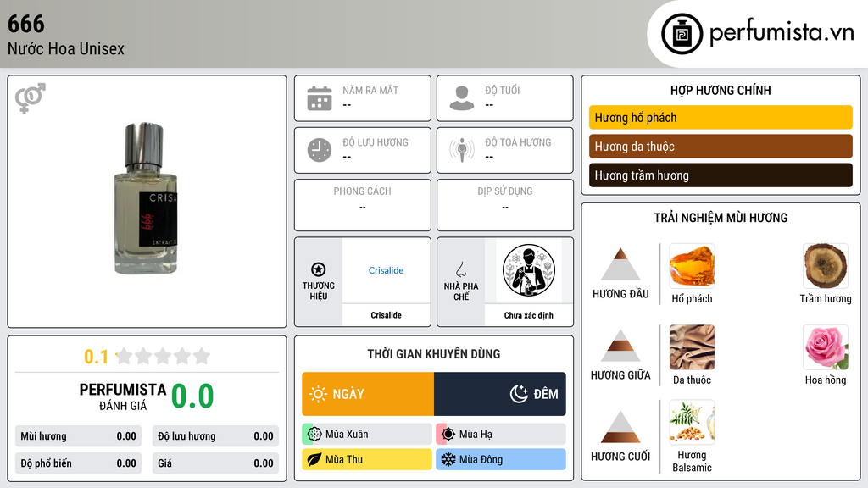Image resolution: width=868 pixels, height=488 pixels.
Task: Select the Đêm nighttime bar
Action: [x=500, y=394]
